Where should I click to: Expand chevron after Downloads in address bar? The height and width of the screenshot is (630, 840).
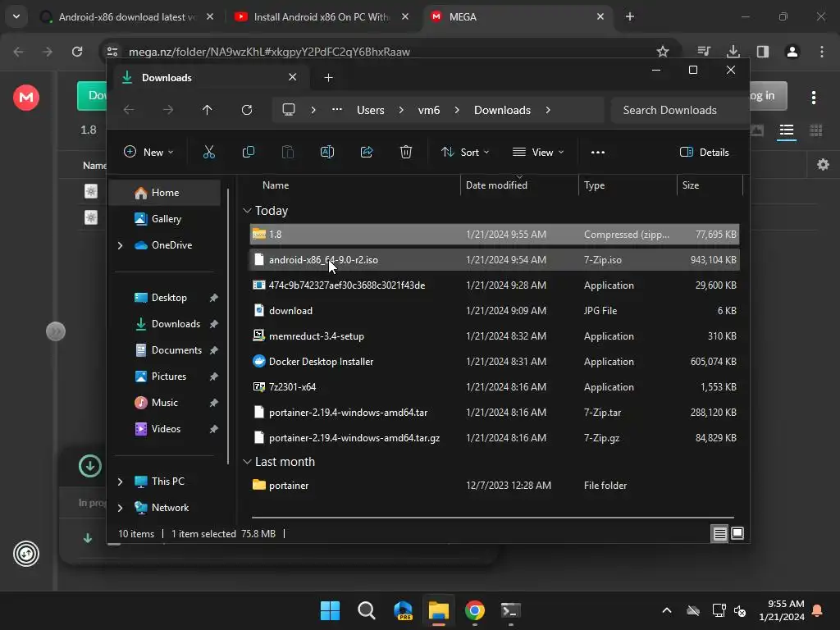tap(547, 110)
